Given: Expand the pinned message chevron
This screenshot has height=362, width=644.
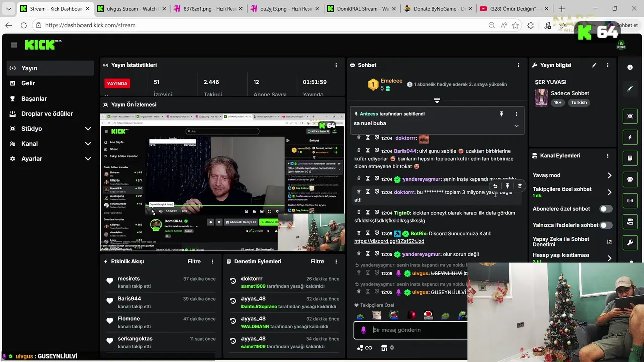Looking at the screenshot, I should [516, 126].
